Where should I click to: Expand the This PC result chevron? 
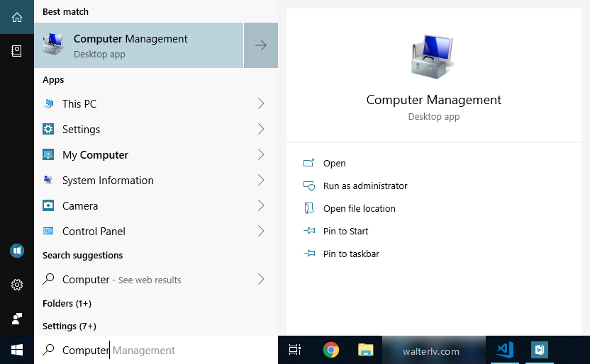coord(261,104)
